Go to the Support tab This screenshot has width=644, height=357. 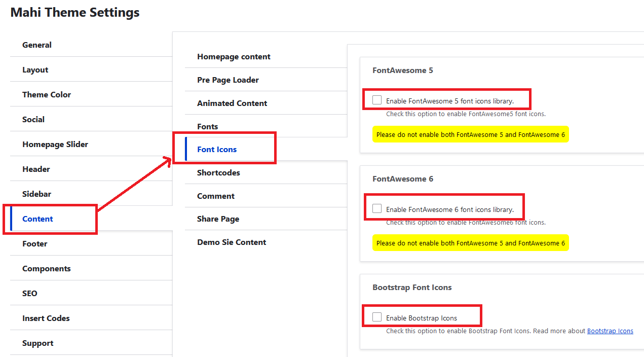37,343
